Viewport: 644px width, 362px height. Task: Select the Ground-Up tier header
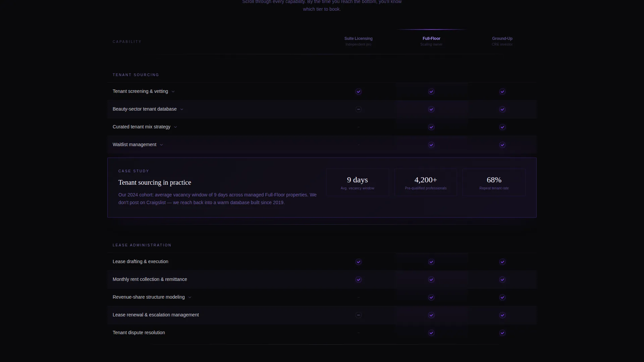tap(502, 41)
